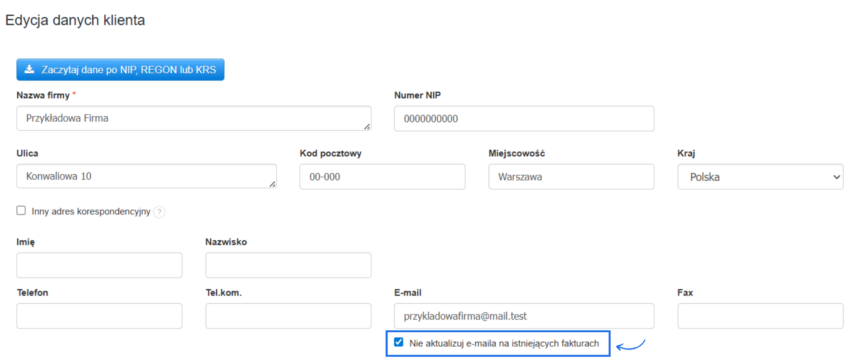This screenshot has width=868, height=363.
Task: Focus the Tel.kom. mobile field
Action: point(288,316)
